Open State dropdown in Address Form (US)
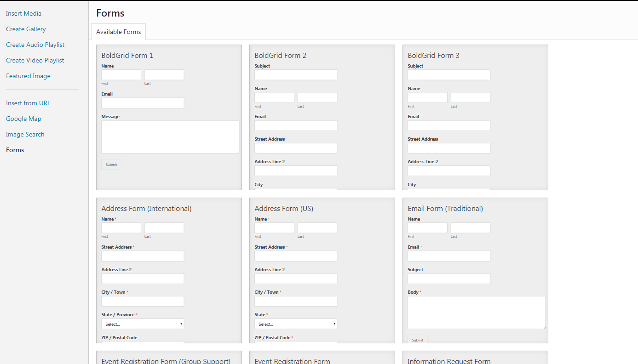 (x=296, y=324)
